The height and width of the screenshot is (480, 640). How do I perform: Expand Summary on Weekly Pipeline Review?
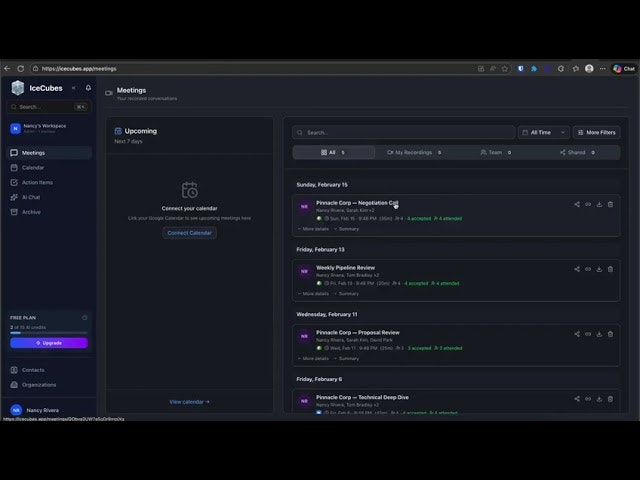click(347, 294)
